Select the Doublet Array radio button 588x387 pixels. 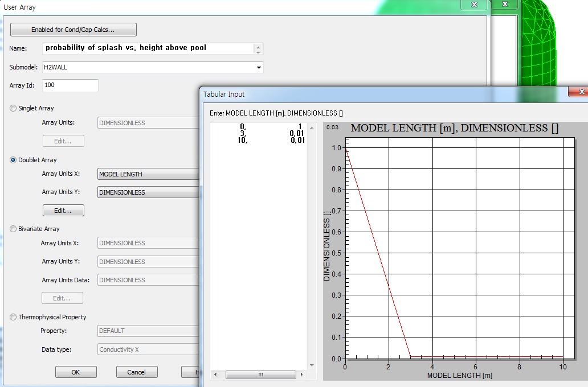coord(13,160)
